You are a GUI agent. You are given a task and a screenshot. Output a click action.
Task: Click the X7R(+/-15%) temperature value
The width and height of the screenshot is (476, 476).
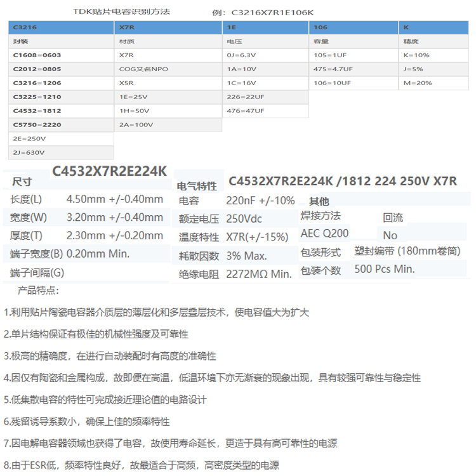click(257, 237)
